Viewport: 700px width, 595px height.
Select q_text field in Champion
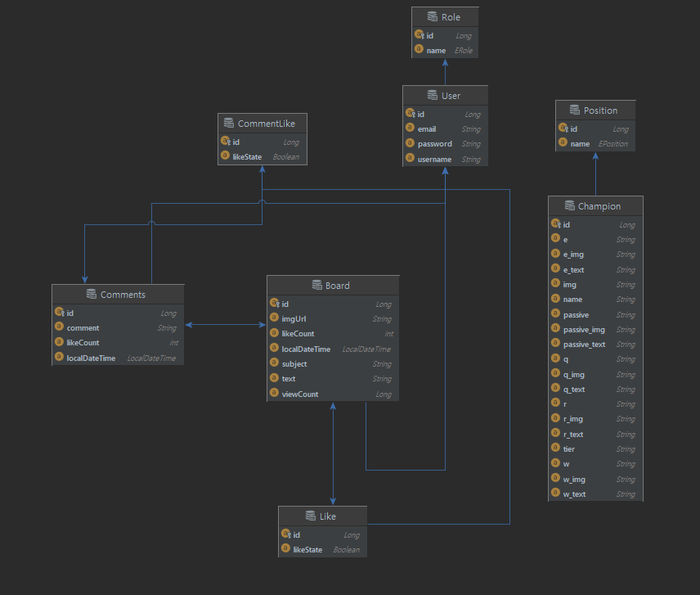pyautogui.click(x=595, y=390)
